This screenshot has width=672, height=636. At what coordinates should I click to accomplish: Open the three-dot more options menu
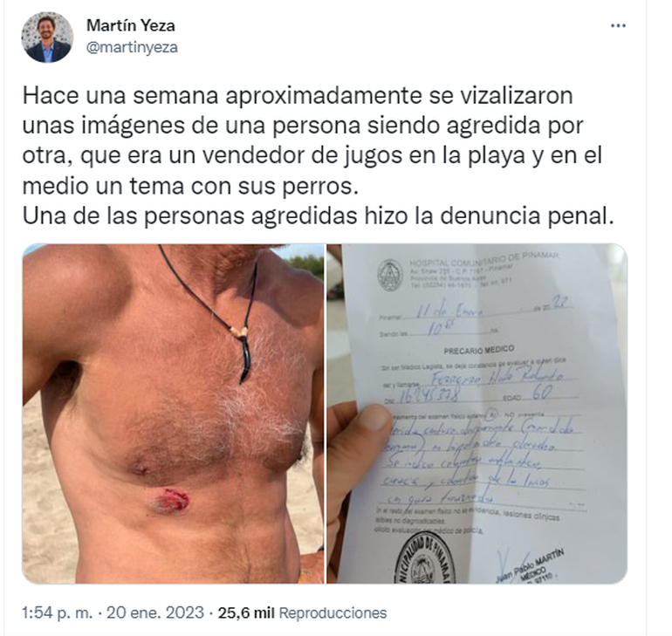618,26
